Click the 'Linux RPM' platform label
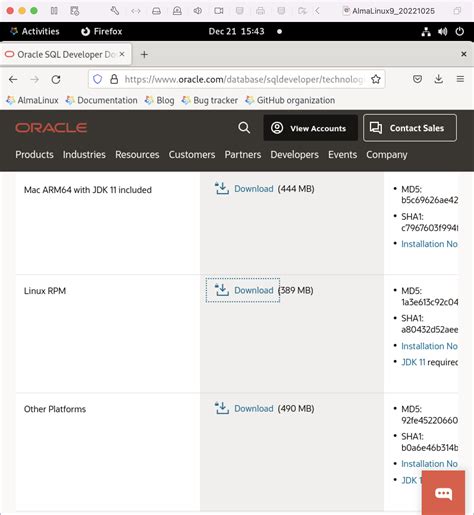This screenshot has width=474, height=515. pos(45,291)
